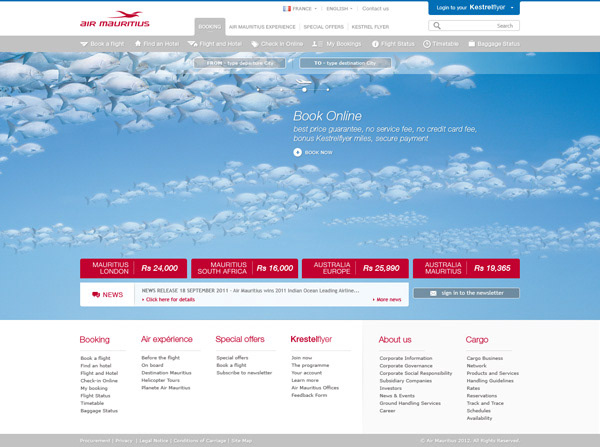600x447 pixels.
Task: Focus the FROM departure city field
Action: click(240, 63)
